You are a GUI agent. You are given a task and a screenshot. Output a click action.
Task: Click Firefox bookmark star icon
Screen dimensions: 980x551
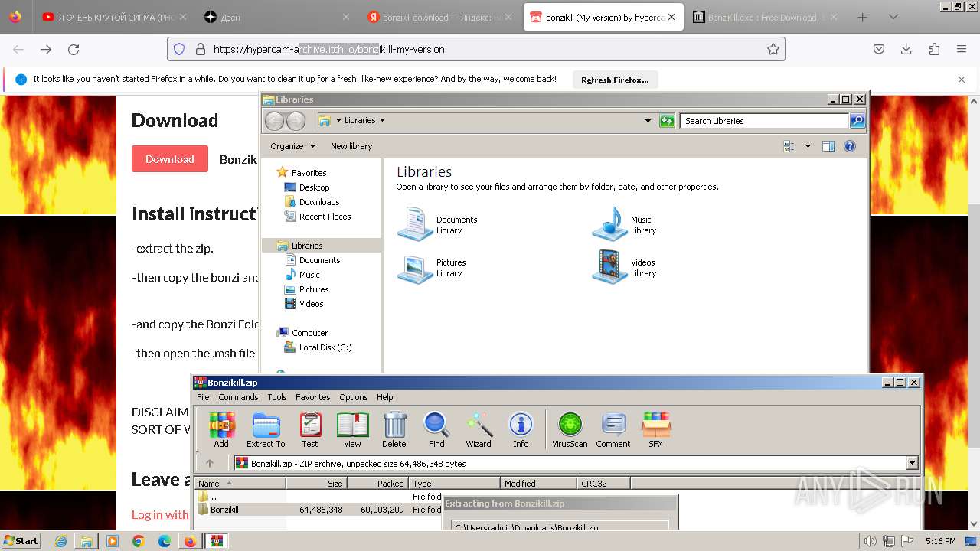[773, 49]
